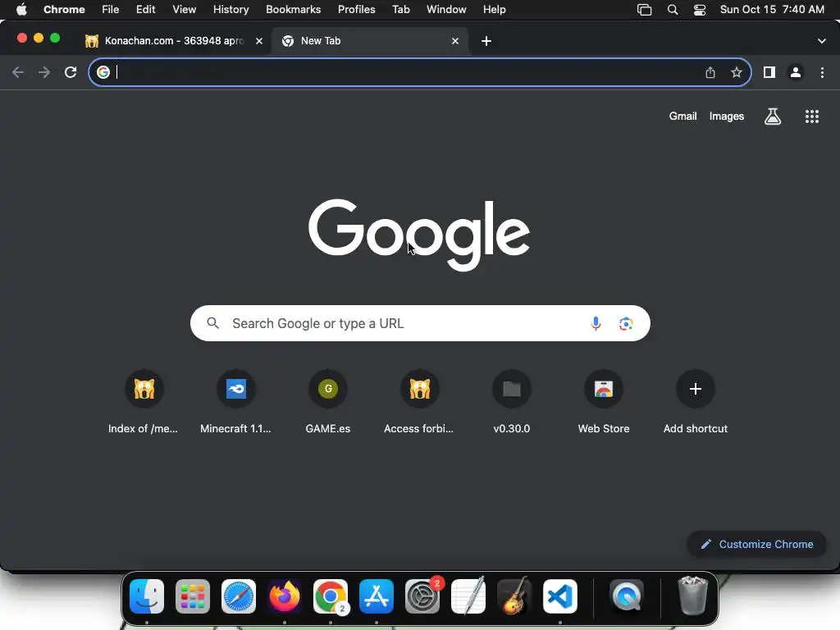
Task: Toggle the Chrome side panel
Action: tap(769, 72)
